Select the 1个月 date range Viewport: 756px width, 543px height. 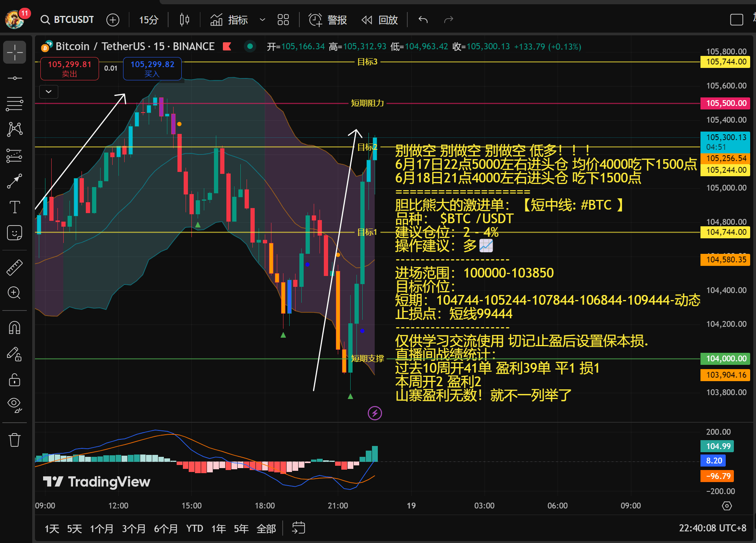[102, 529]
